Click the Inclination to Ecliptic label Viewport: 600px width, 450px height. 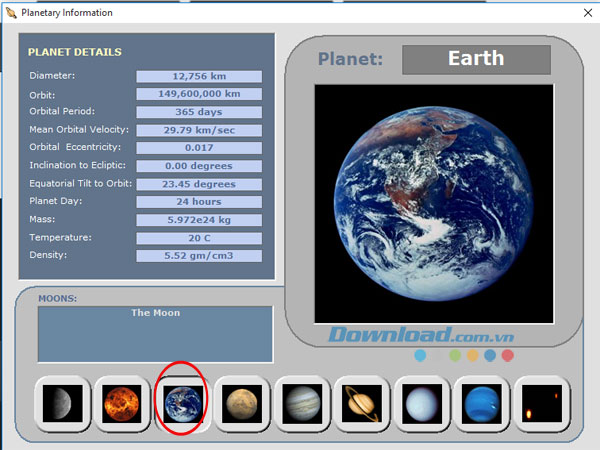[77, 165]
